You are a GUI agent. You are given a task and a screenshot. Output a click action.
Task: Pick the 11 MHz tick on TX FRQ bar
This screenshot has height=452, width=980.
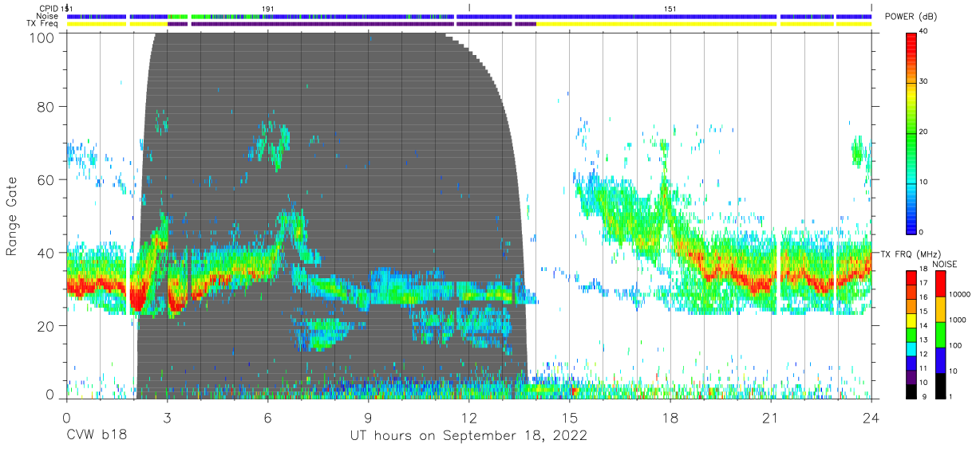(924, 368)
